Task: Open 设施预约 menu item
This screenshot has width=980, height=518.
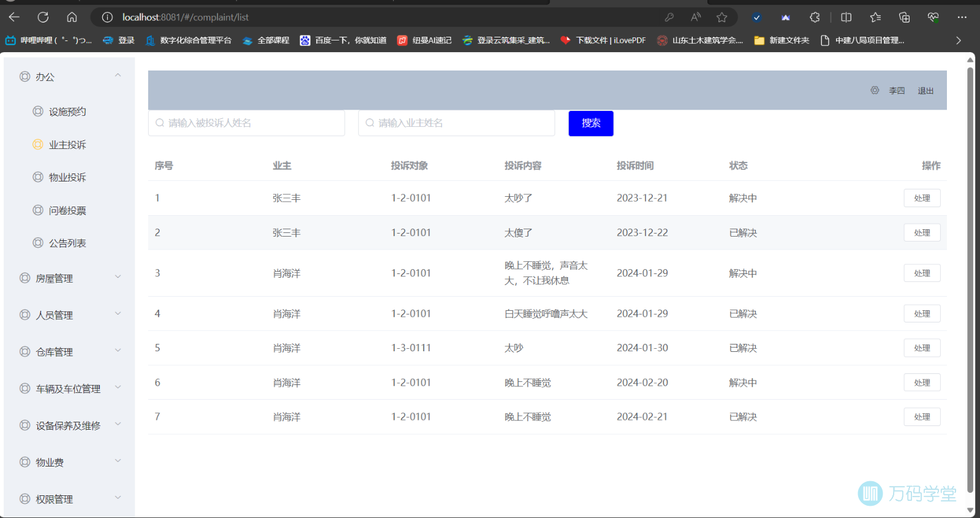Action: point(67,112)
